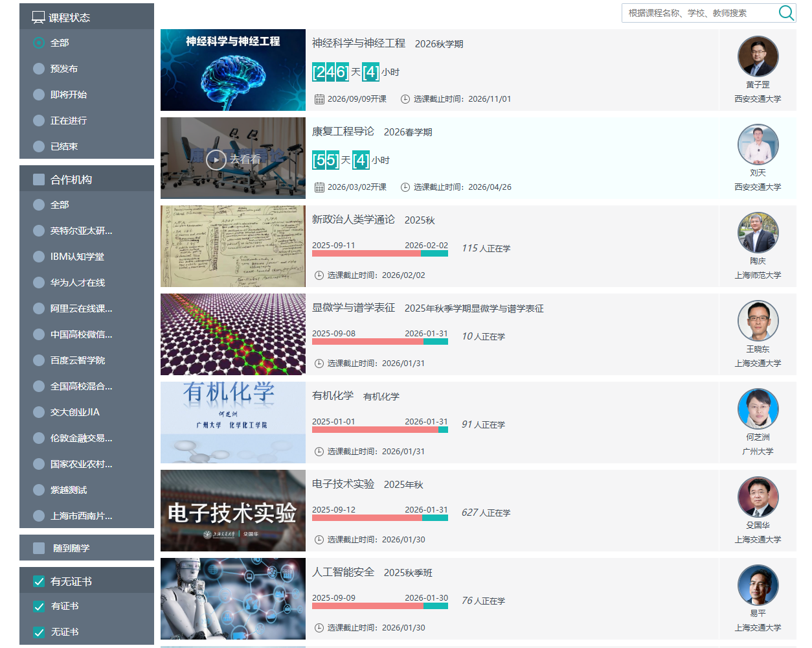Viewport: 812px width, 648px height.
Task: Select the 中国高校微信... institution
Action: click(x=39, y=334)
